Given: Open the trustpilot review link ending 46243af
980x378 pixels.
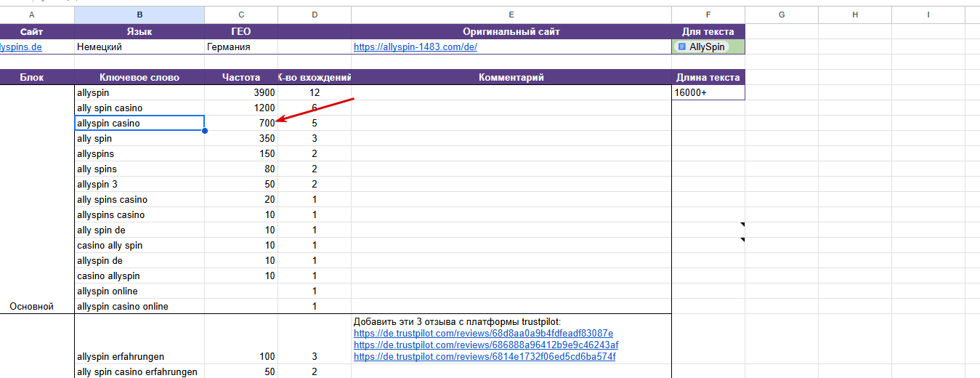Looking at the screenshot, I should 486,345.
